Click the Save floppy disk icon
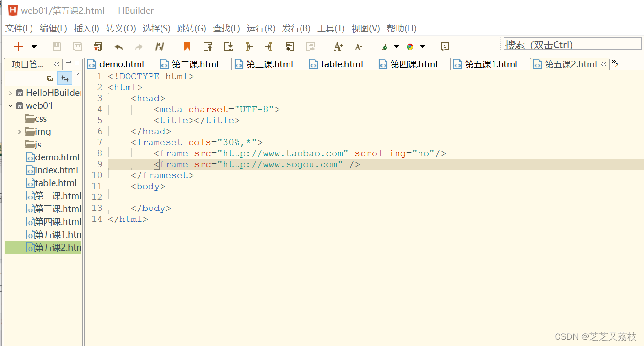Viewport: 644px width, 346px height. [56, 46]
